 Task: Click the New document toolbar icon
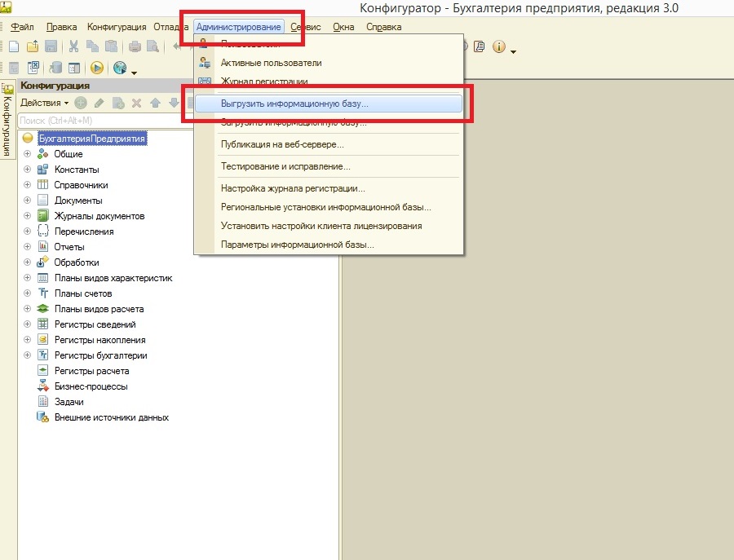[x=14, y=47]
